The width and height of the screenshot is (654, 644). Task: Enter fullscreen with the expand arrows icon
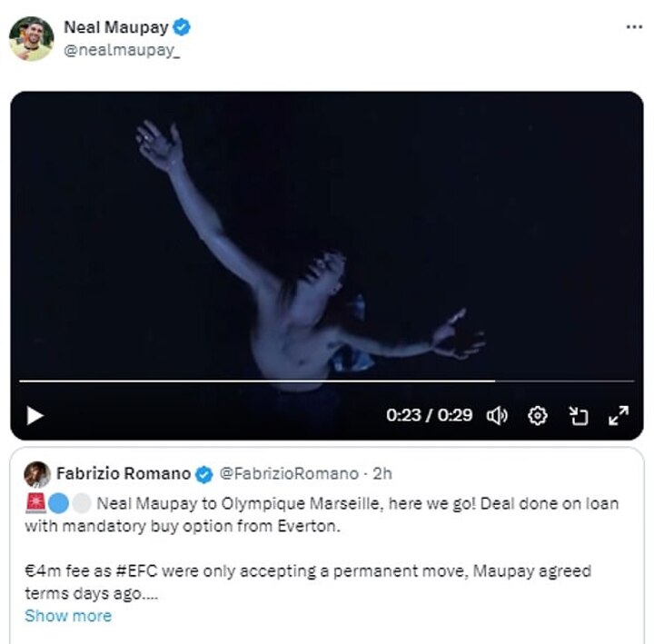click(x=619, y=416)
